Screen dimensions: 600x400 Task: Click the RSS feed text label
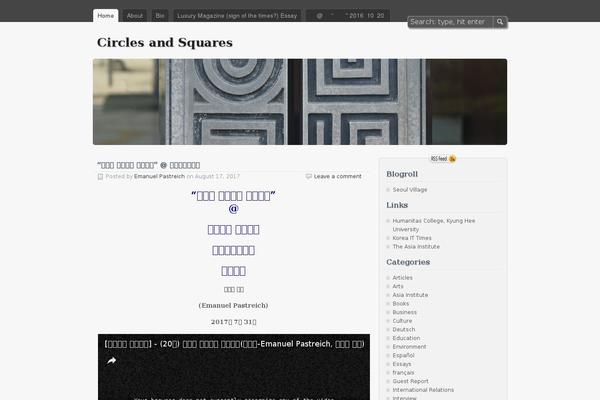439,159
